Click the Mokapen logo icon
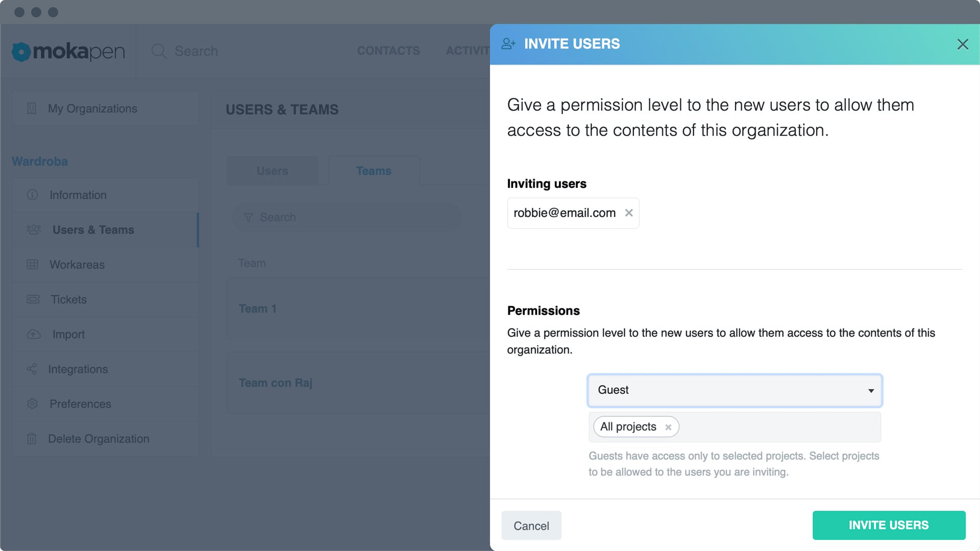Screen dimensions: 980x551 tap(21, 52)
